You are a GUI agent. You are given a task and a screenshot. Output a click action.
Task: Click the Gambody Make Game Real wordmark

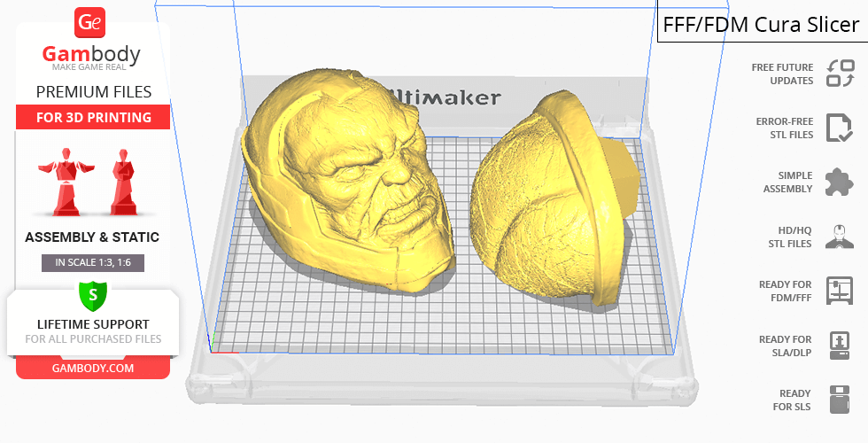[92, 58]
